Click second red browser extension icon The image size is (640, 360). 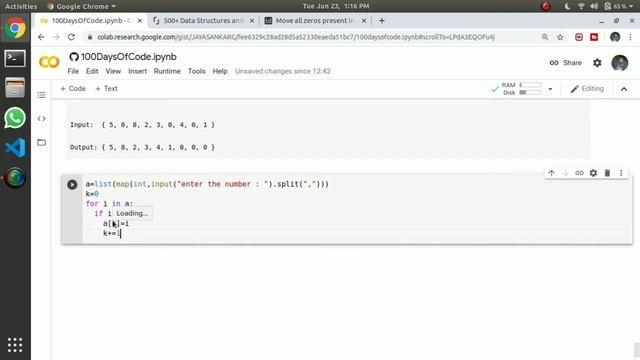coord(594,37)
